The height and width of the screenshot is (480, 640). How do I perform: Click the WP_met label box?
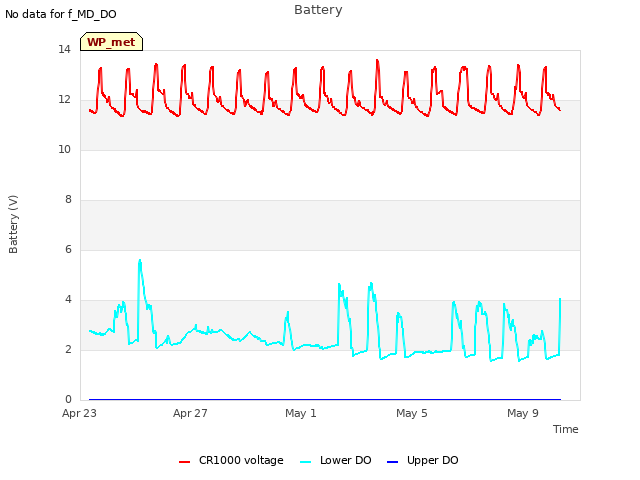[111, 42]
